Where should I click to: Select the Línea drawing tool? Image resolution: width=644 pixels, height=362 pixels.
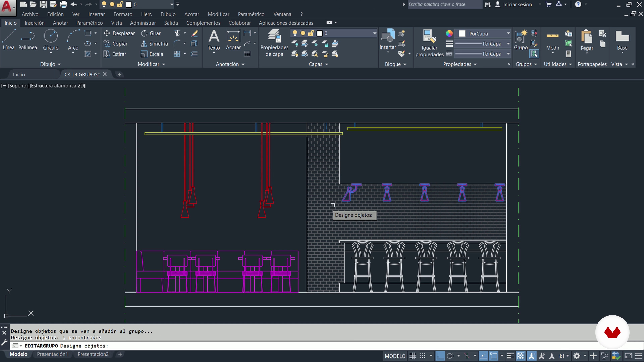tap(9, 40)
